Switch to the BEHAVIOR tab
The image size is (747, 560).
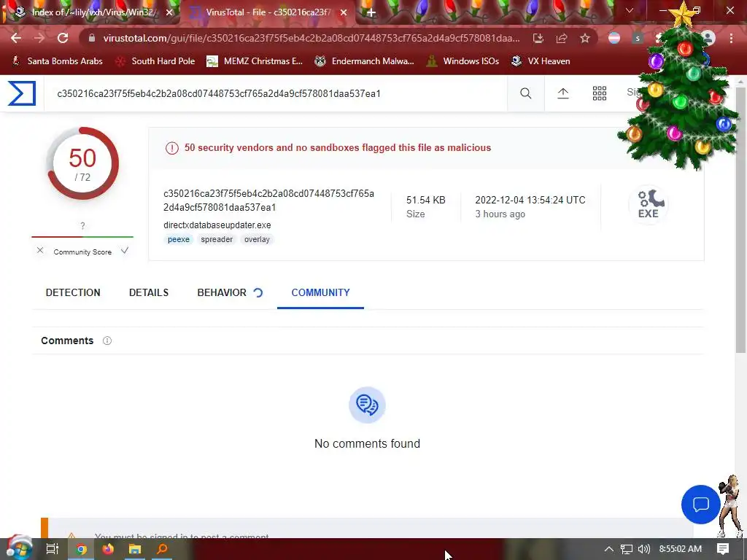pos(222,292)
